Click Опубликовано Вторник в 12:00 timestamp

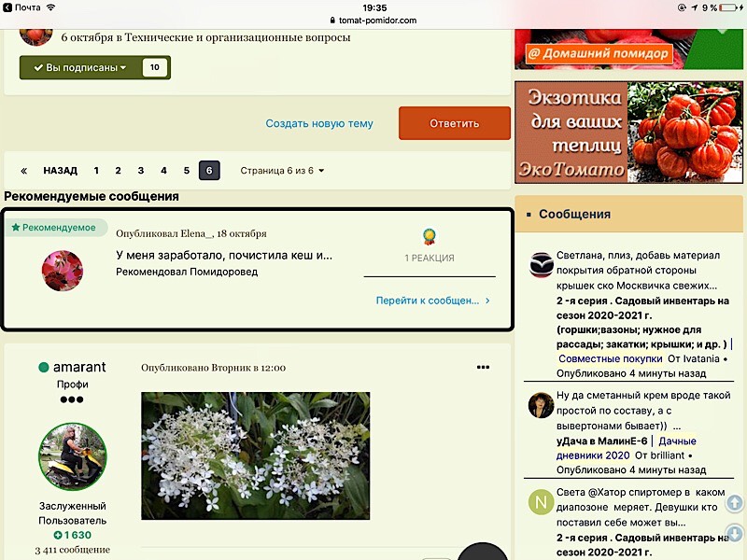coord(214,368)
